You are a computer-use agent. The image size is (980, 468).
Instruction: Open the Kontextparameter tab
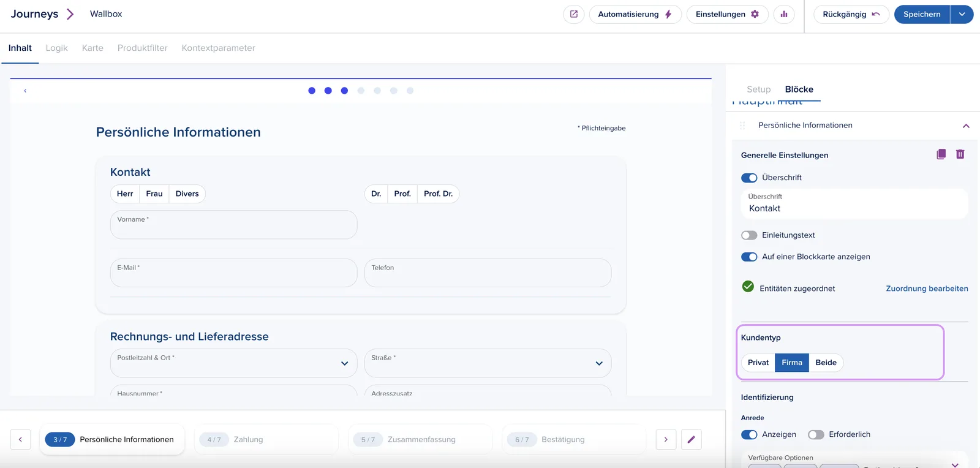pos(219,48)
